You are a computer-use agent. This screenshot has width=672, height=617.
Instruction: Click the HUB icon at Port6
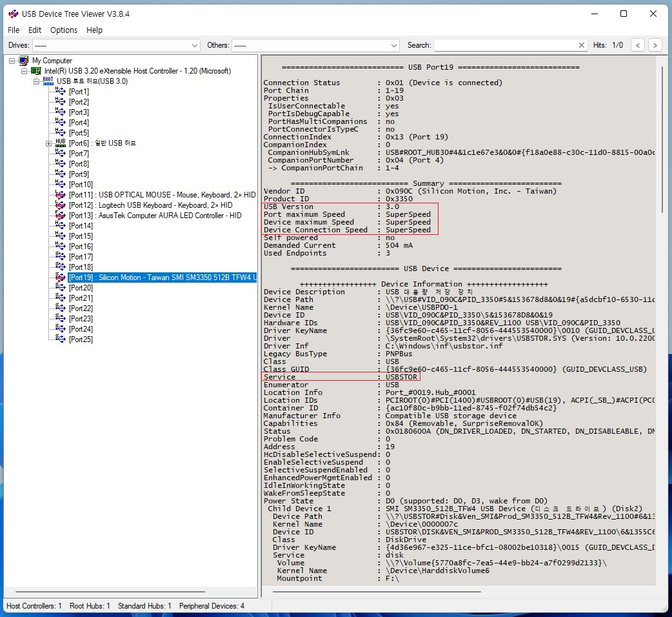61,143
